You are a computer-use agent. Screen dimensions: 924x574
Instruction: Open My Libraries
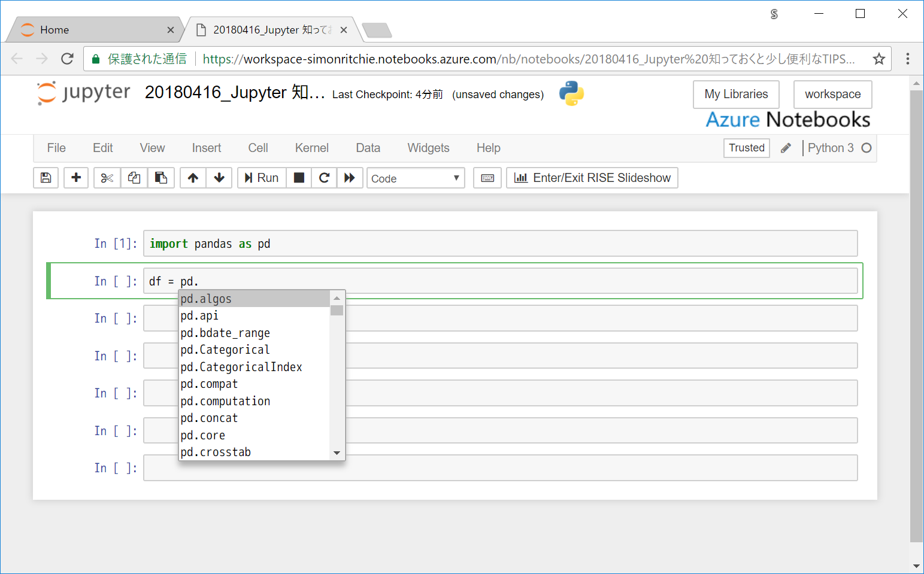[736, 94]
